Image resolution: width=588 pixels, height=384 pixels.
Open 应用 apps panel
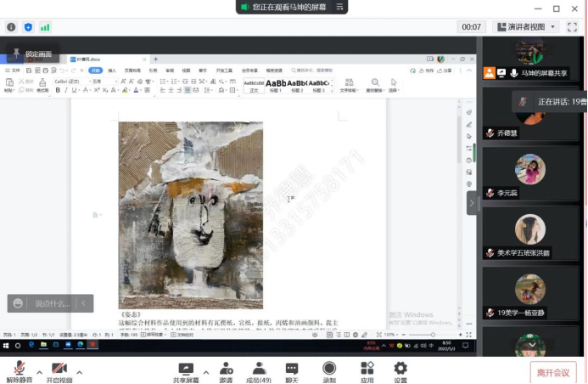(x=367, y=371)
